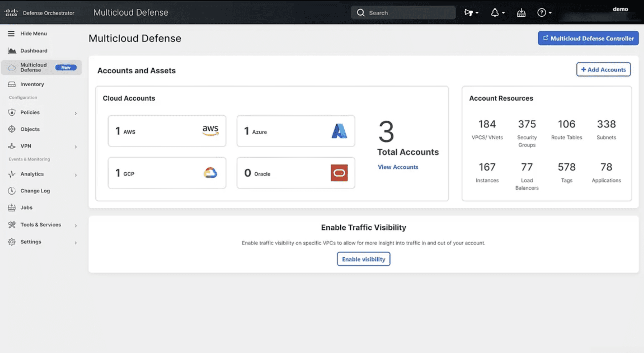Screen dimensions: 644x353
Task: Click the search magnifier icon
Action: pyautogui.click(x=360, y=13)
